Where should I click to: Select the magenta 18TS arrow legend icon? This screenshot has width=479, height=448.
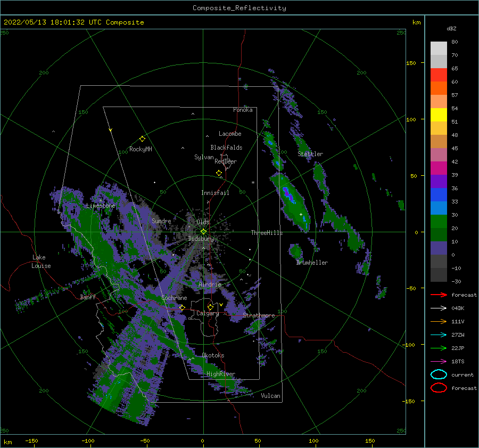tap(439, 362)
